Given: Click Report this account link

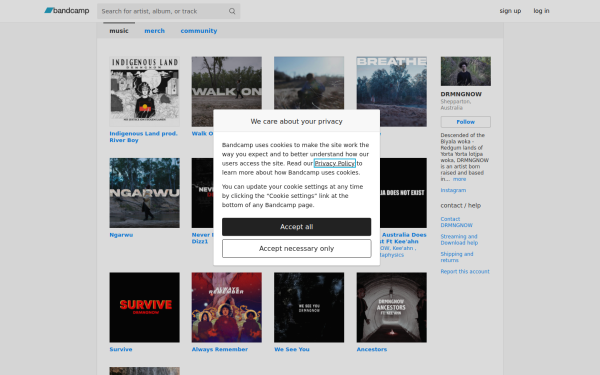Looking at the screenshot, I should click(465, 271).
